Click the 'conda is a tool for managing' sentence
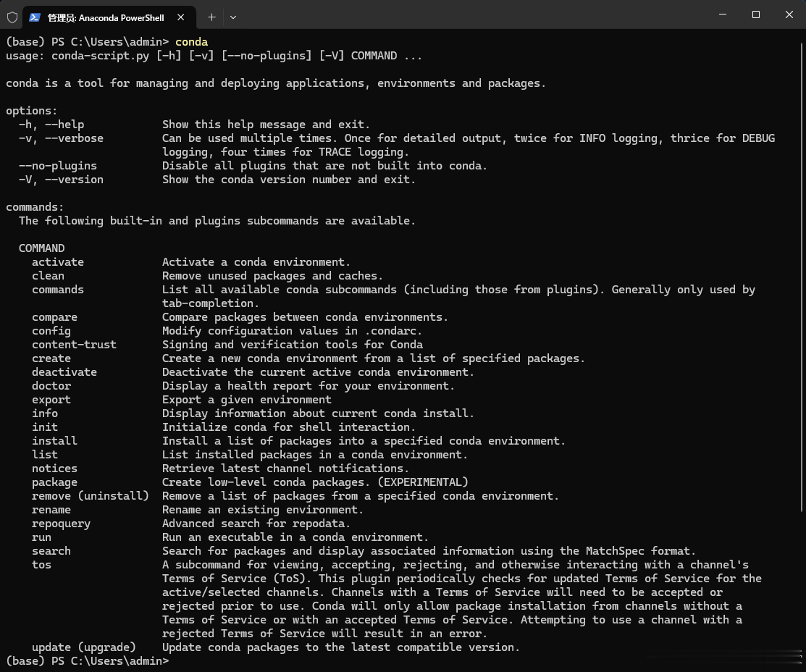The height and width of the screenshot is (672, 806). (276, 83)
